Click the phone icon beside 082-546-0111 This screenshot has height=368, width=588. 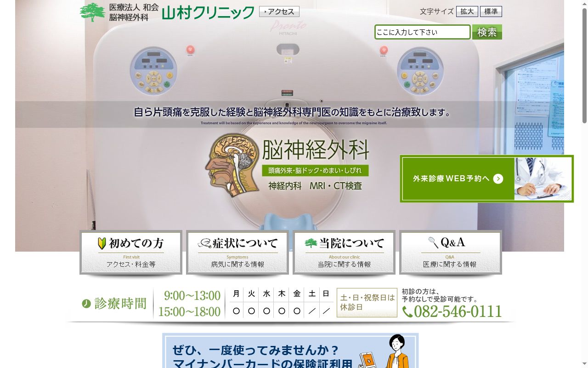[407, 312]
